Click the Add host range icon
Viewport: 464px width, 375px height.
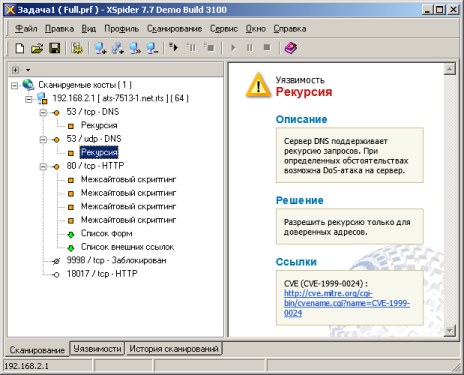pos(117,48)
